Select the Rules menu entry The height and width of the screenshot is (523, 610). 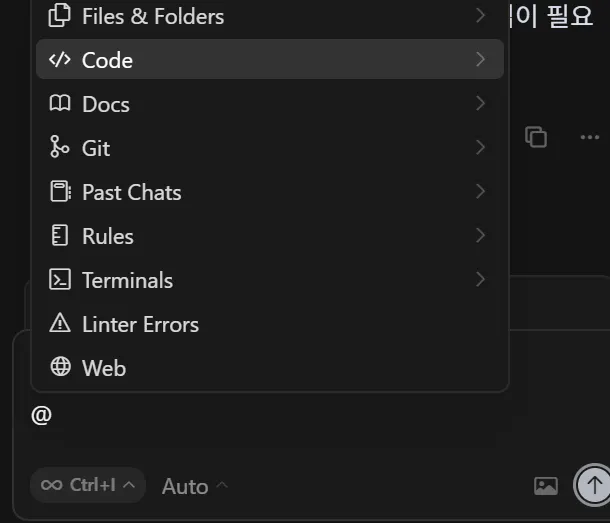click(270, 235)
